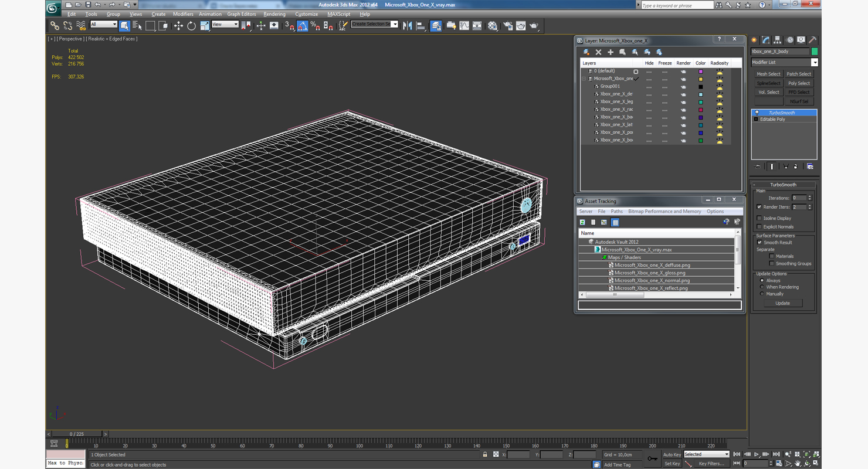868x469 pixels.
Task: Open Bitmap Performance and Memory menu
Action: click(x=664, y=212)
